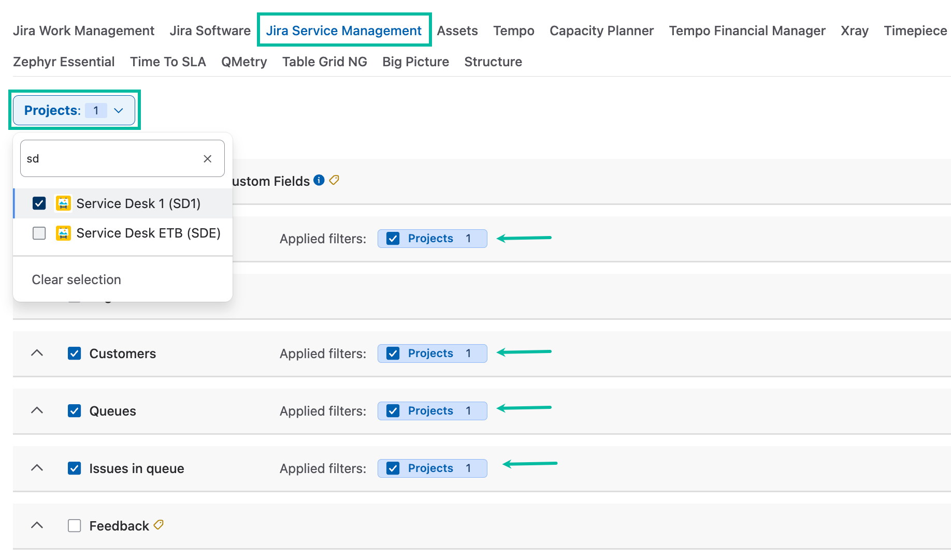Image resolution: width=951 pixels, height=560 pixels.
Task: Click Service Desk ETB project icon
Action: [x=63, y=233]
